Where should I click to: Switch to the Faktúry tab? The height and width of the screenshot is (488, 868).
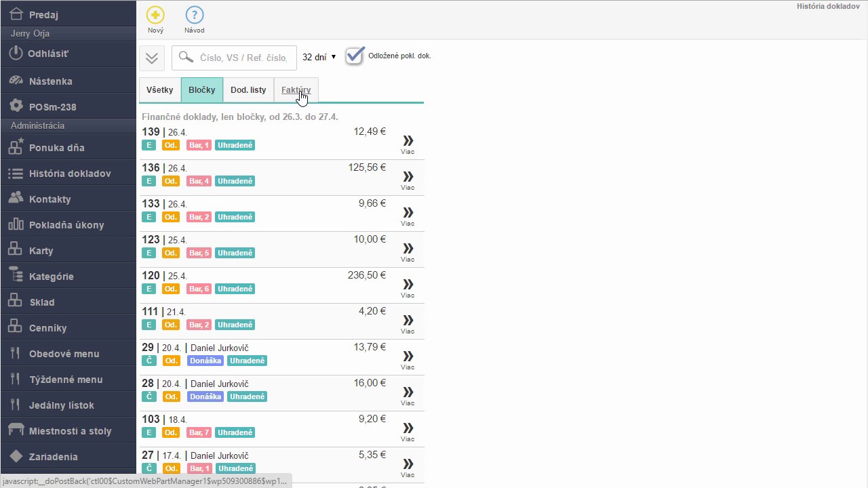(296, 89)
